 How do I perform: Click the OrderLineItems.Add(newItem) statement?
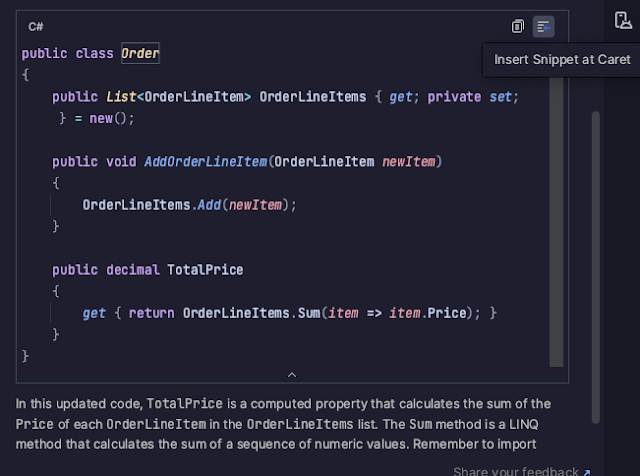point(189,205)
